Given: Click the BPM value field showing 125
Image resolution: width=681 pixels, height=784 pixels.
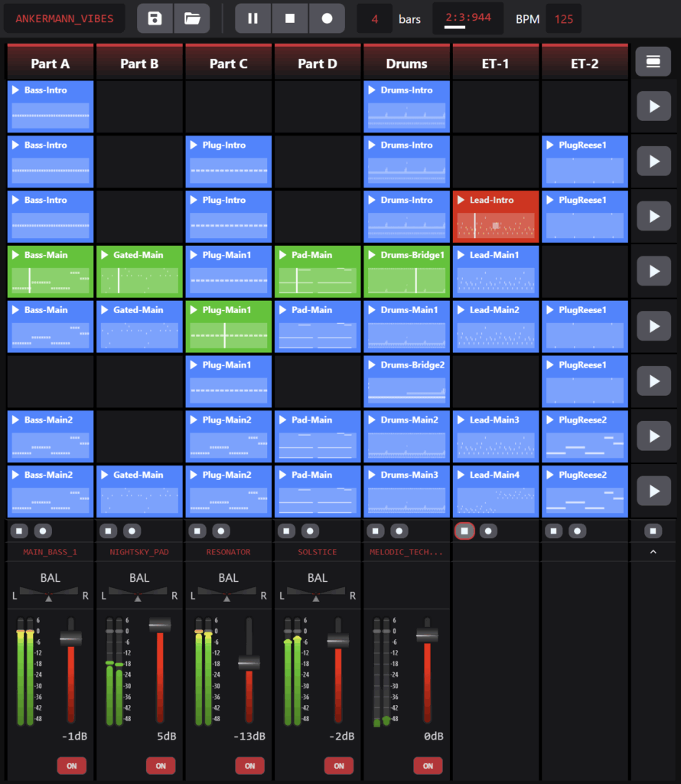Looking at the screenshot, I should 564,19.
